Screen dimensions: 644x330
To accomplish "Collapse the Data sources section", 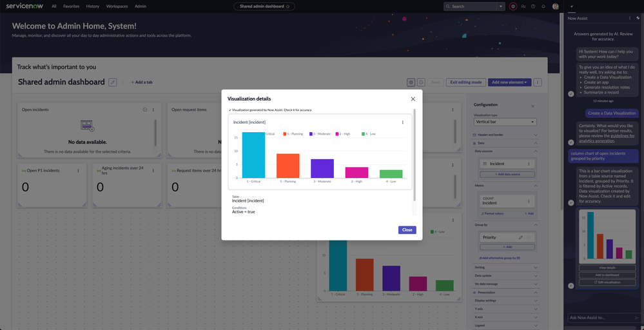I will [505, 151].
